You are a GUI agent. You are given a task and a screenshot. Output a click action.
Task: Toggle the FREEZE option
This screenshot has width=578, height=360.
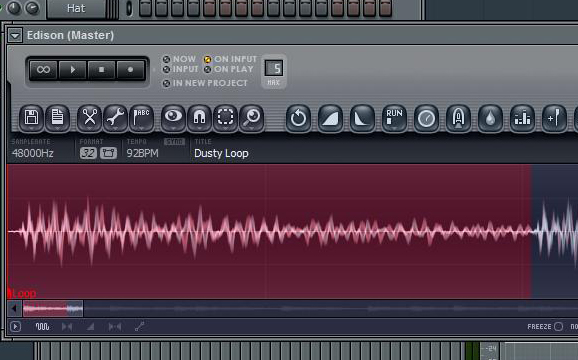[x=545, y=326]
